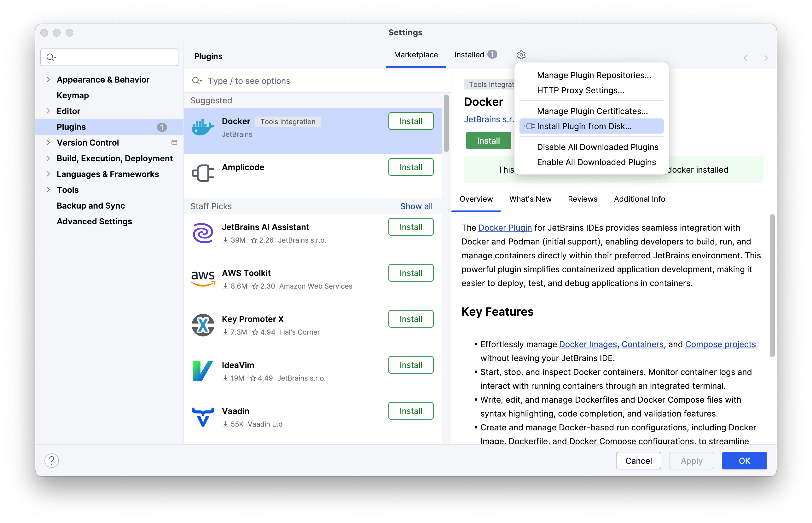Open the What's New tab
This screenshot has height=523, width=812.
pyautogui.click(x=530, y=199)
